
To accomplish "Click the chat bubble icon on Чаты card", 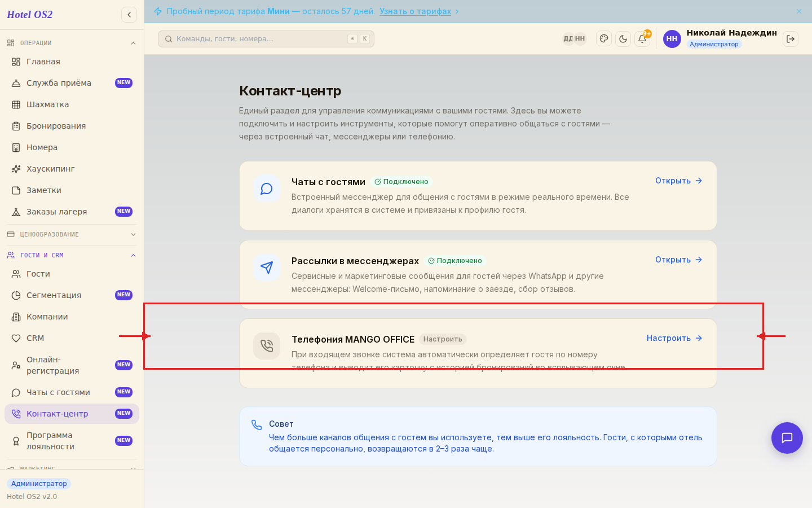I will [267, 189].
